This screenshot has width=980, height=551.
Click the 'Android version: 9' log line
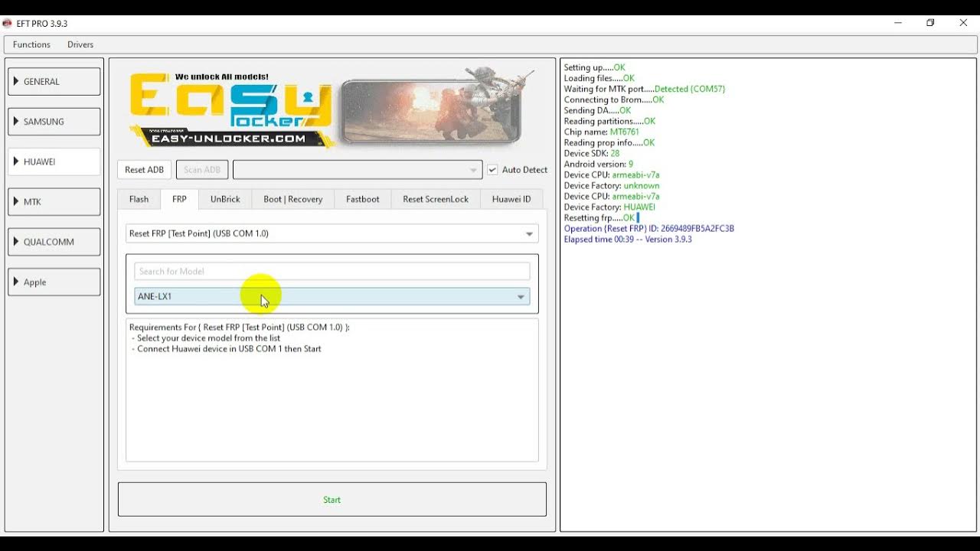(599, 164)
